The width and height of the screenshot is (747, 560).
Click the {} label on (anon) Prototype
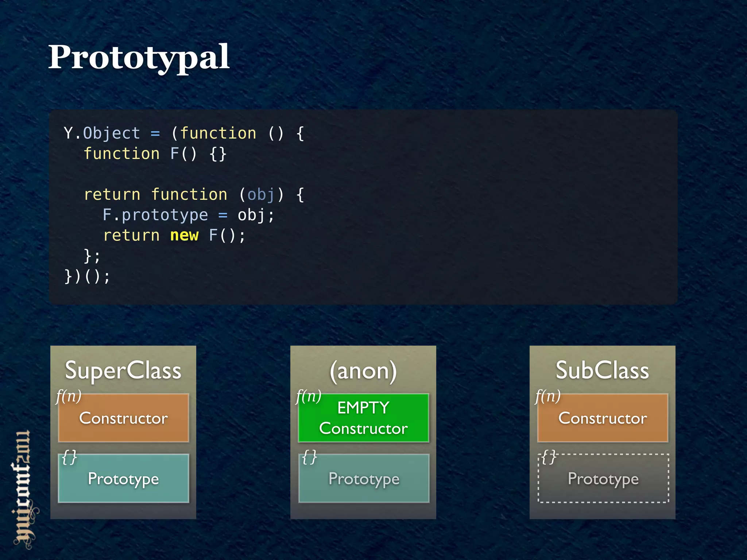click(x=309, y=457)
